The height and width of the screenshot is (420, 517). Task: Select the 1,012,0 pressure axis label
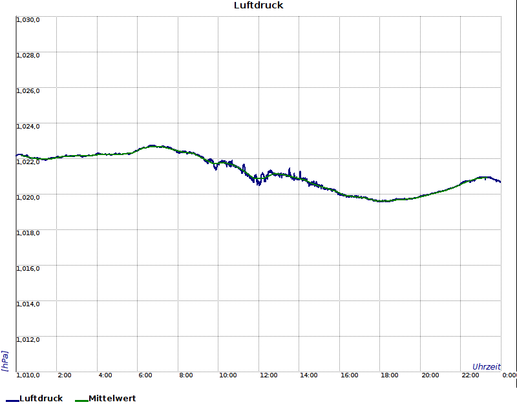tap(28, 339)
